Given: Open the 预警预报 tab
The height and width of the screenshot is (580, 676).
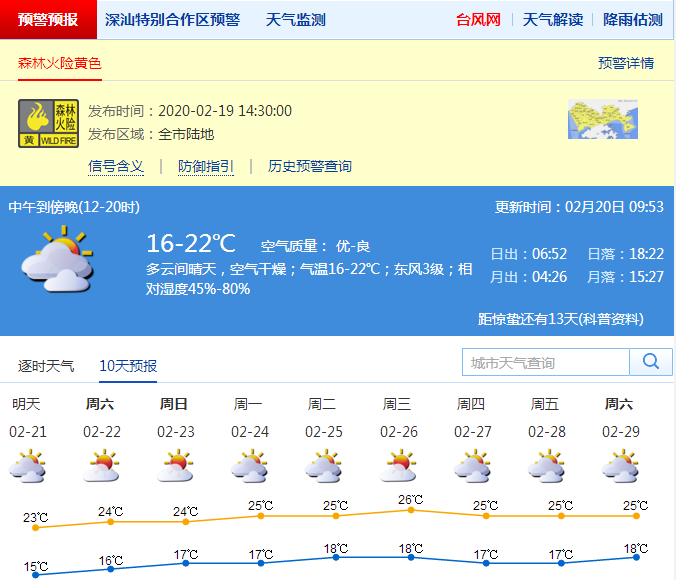Looking at the screenshot, I should [x=48, y=20].
